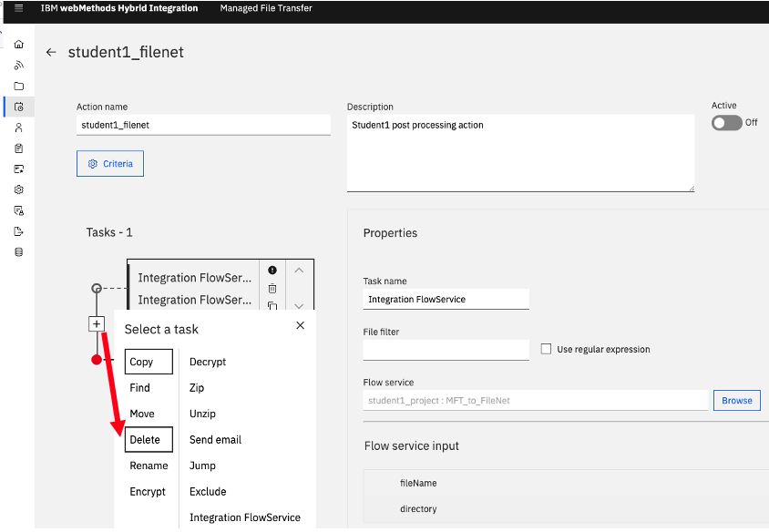The image size is (769, 532).
Task: Choose Rename in the task list
Action: coord(149,465)
